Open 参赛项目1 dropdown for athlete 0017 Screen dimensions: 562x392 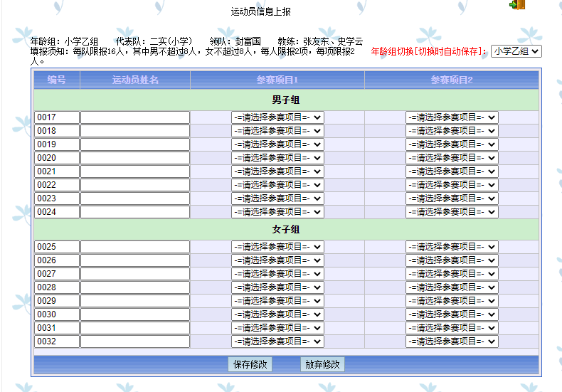tap(277, 117)
